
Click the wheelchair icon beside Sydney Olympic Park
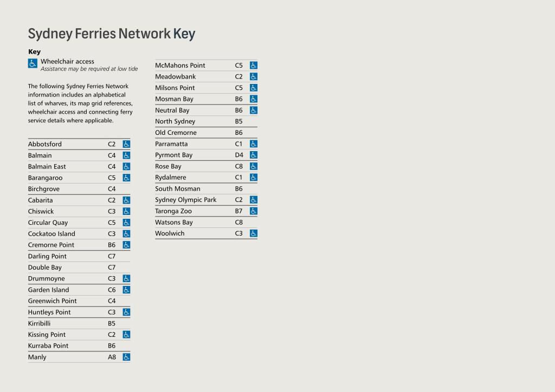[x=254, y=200]
